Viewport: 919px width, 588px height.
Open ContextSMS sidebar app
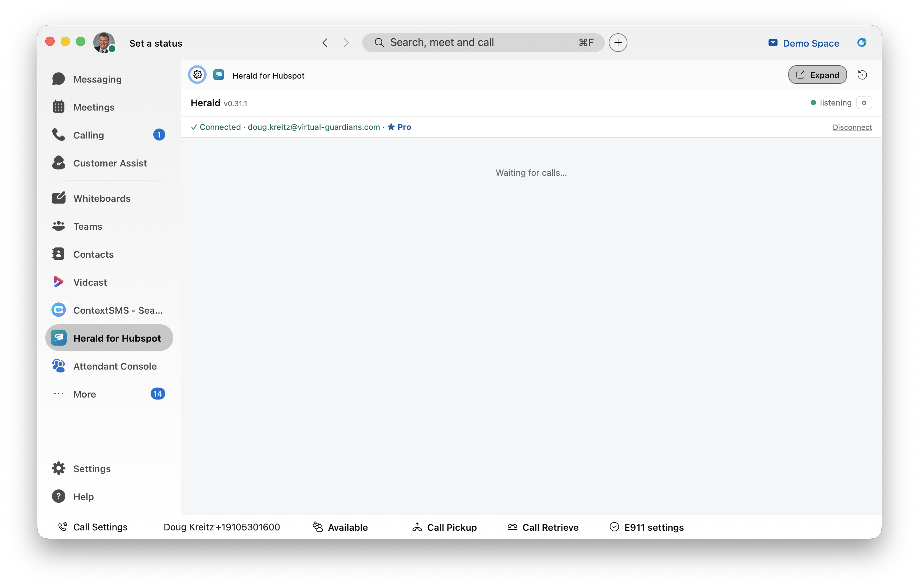click(109, 310)
